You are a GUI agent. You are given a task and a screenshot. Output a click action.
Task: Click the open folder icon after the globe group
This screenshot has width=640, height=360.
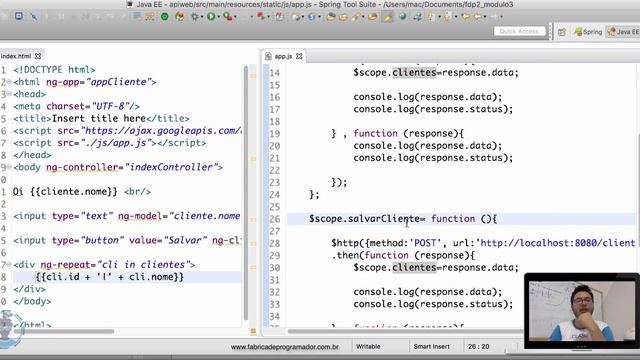tap(343, 17)
